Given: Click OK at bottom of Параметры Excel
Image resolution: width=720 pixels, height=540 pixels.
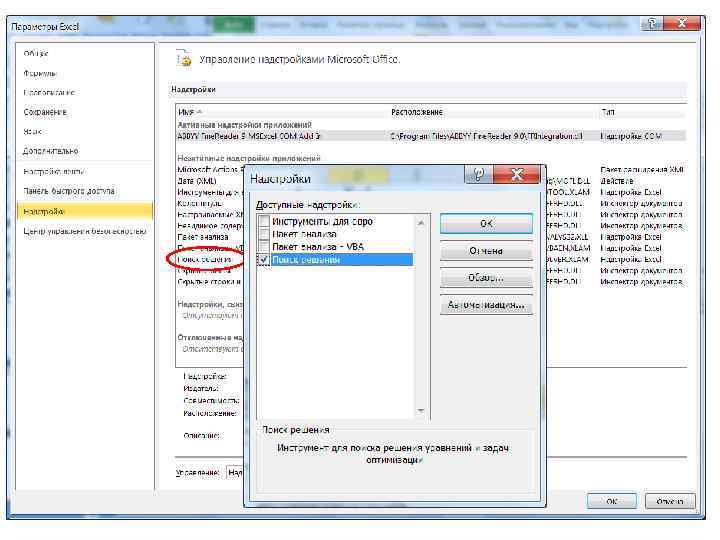Looking at the screenshot, I should [x=611, y=501].
